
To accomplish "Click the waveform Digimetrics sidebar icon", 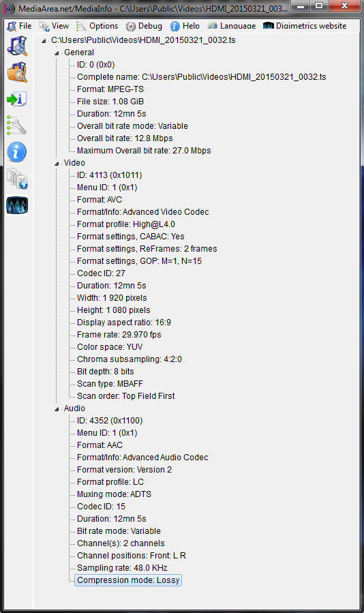I will click(17, 205).
